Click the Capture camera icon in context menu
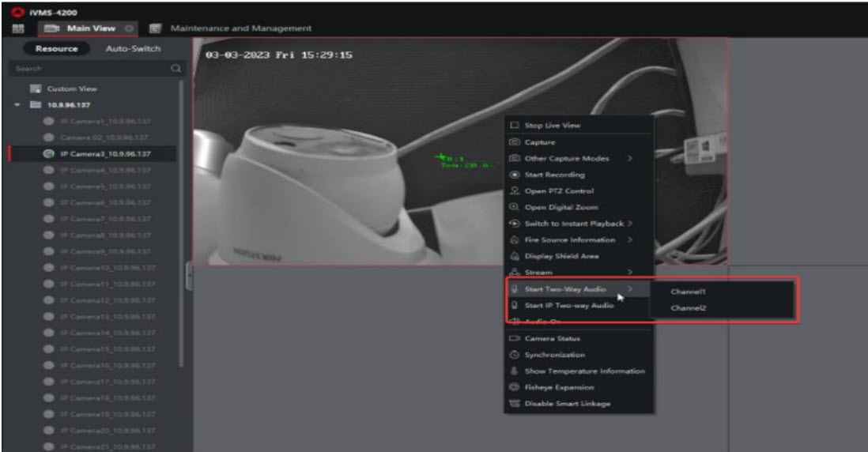Viewport: 868px width, 452px height. (514, 142)
